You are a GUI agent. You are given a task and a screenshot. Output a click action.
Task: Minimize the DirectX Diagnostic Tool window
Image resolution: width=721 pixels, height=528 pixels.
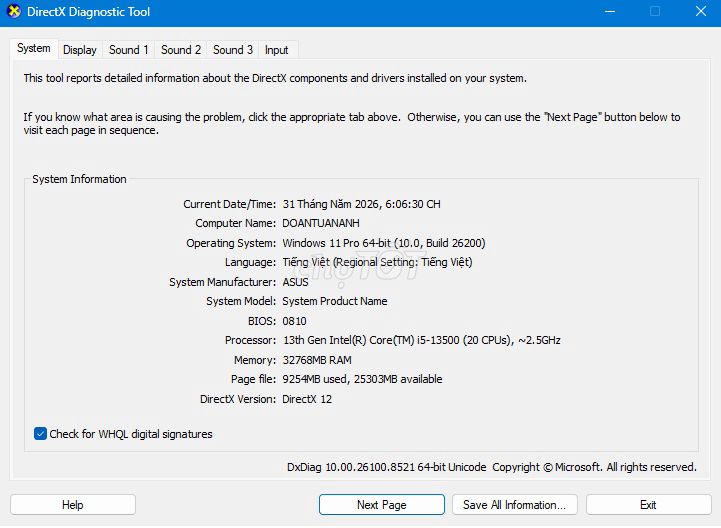click(x=610, y=11)
